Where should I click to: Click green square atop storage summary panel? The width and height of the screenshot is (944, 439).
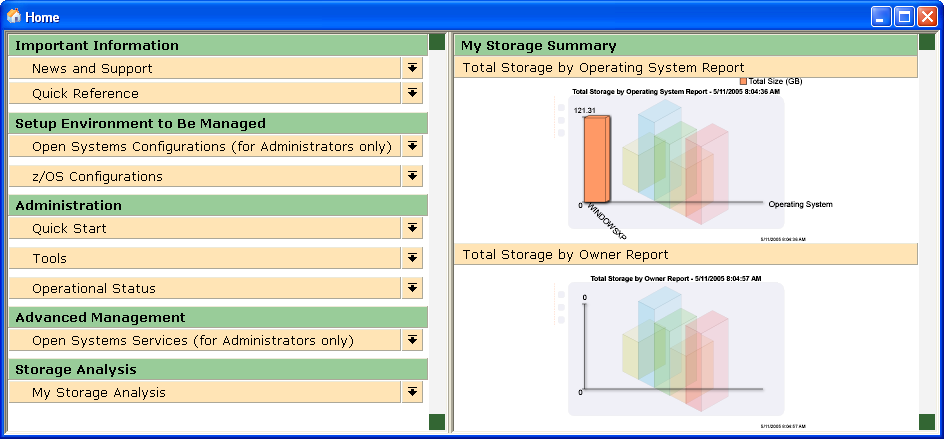926,42
